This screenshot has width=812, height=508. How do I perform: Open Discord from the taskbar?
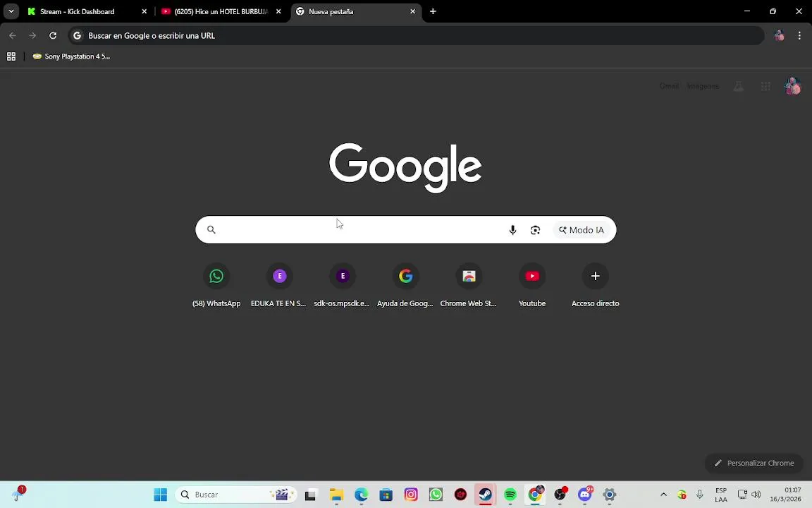click(x=584, y=495)
